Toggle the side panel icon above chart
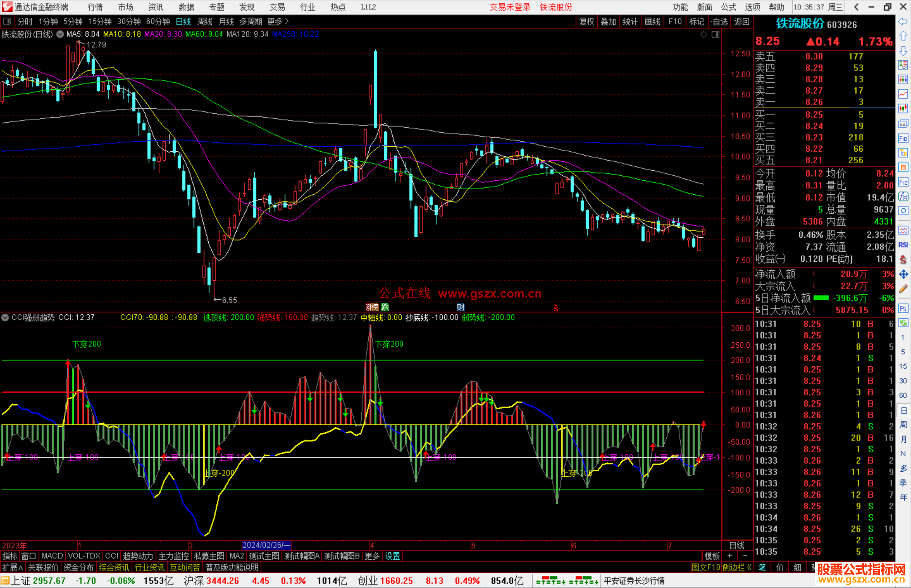 (x=715, y=35)
